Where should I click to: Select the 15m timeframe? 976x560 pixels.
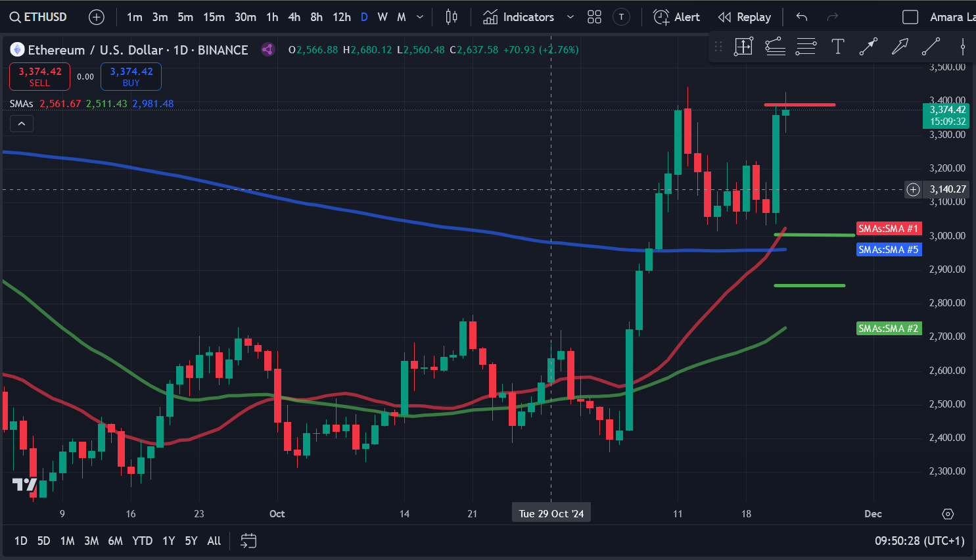point(214,17)
